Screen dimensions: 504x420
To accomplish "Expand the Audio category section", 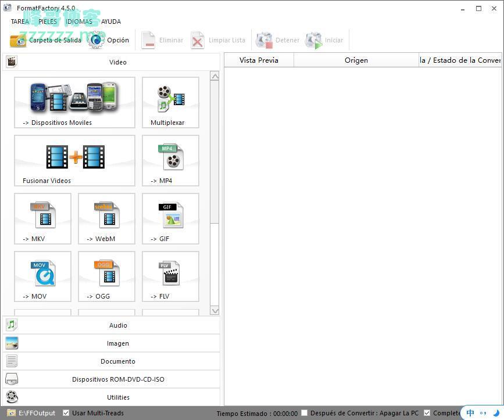I will click(117, 325).
